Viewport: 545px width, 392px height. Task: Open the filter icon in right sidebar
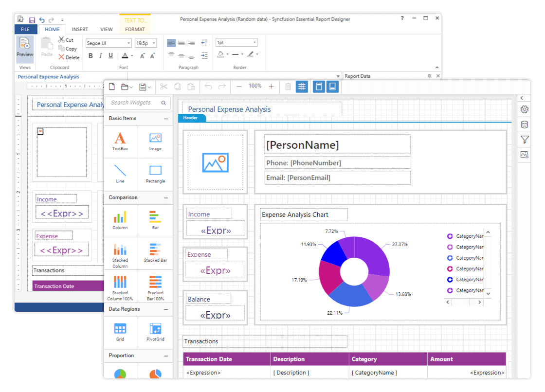tap(524, 140)
